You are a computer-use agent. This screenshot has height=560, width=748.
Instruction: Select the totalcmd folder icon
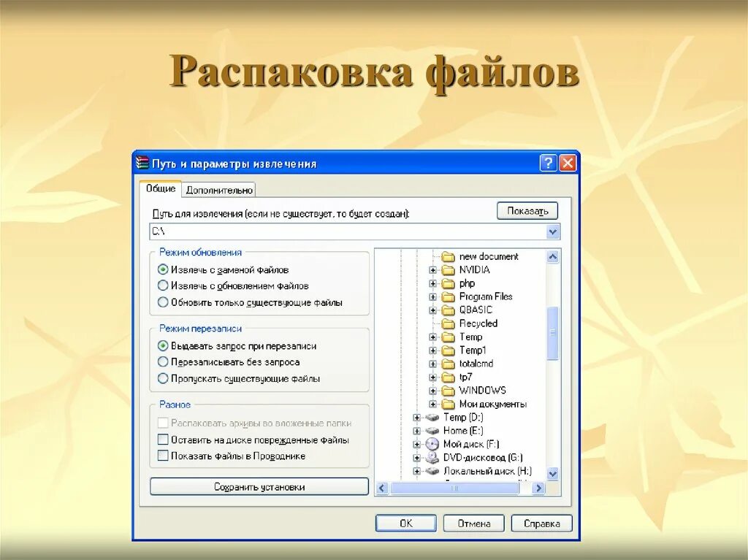[x=448, y=364]
